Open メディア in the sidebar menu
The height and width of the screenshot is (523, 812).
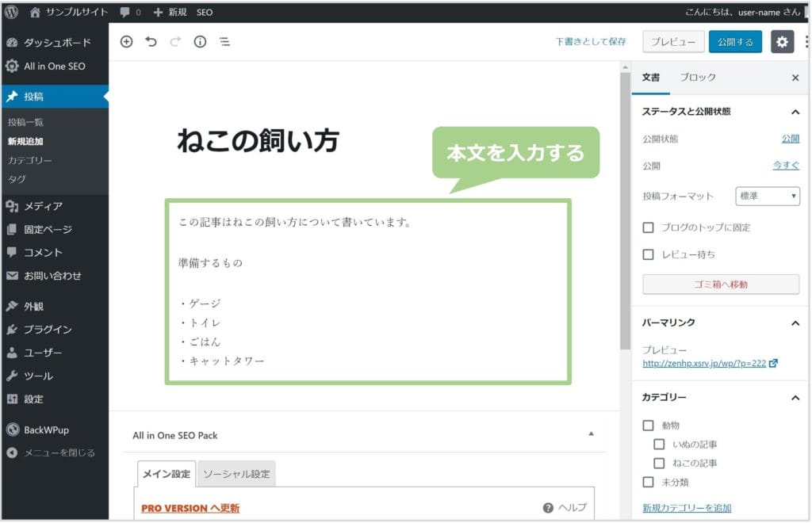point(43,206)
